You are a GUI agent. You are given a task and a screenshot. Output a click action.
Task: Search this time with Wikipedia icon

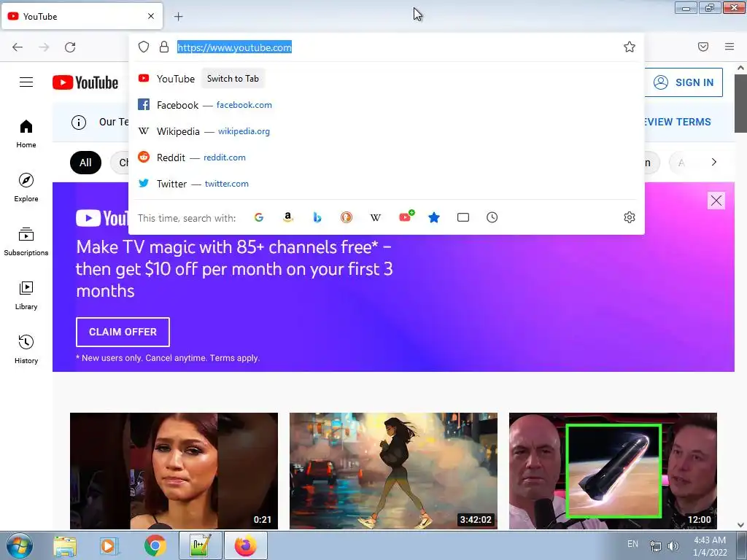376,217
